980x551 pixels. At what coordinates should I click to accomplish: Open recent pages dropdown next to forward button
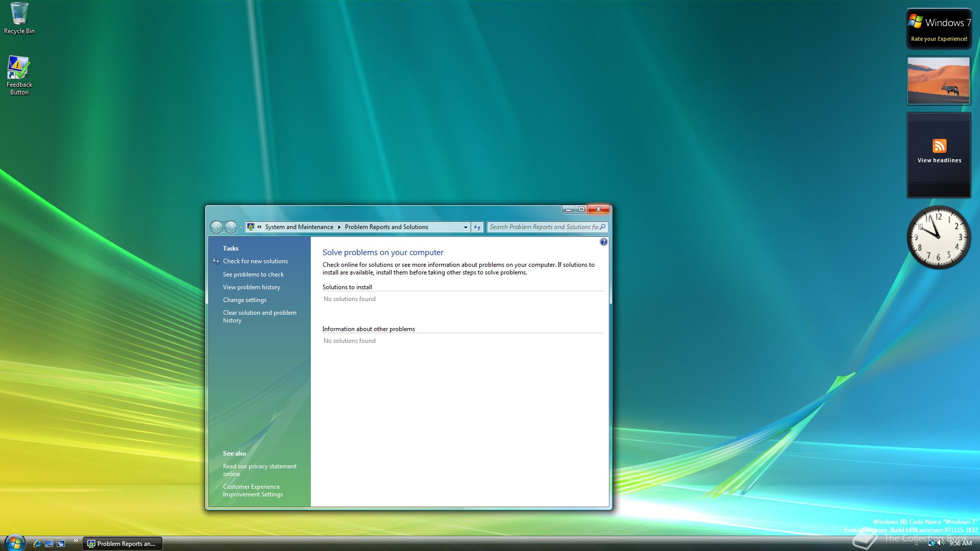tap(241, 227)
